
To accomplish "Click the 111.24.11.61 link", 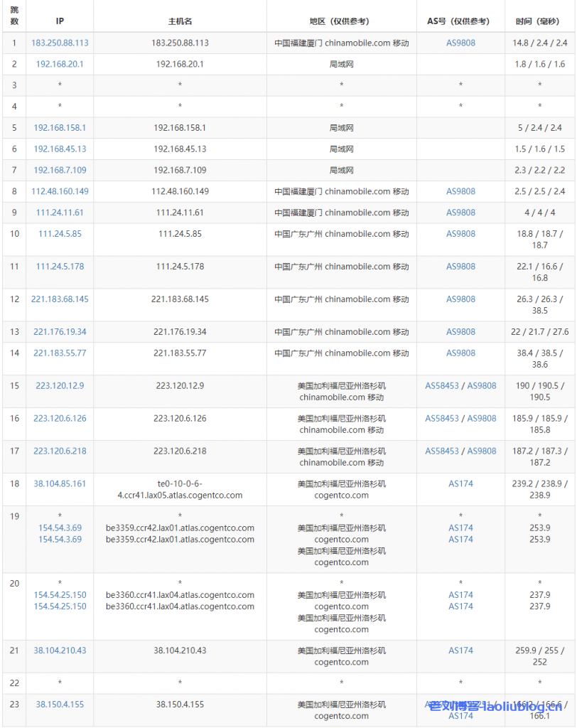I will [59, 212].
